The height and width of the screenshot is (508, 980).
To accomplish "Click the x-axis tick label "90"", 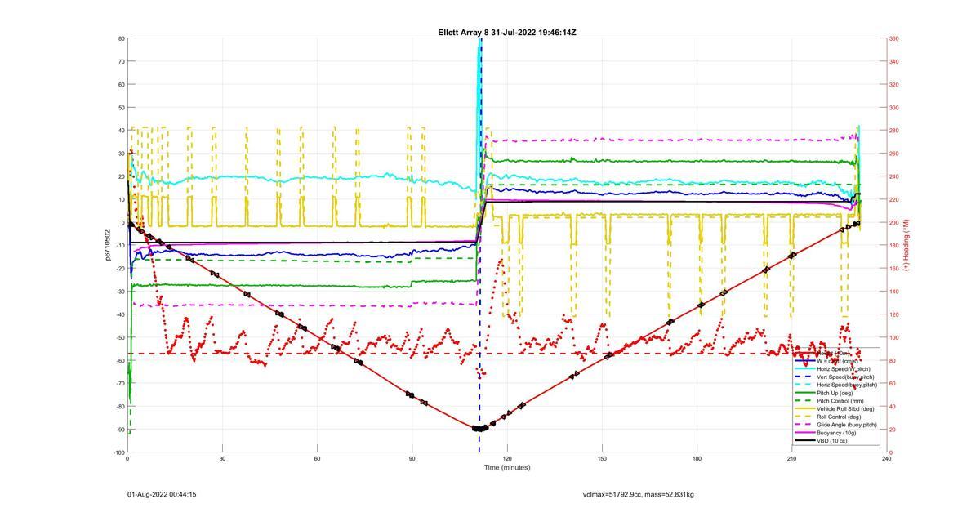I will [x=412, y=459].
